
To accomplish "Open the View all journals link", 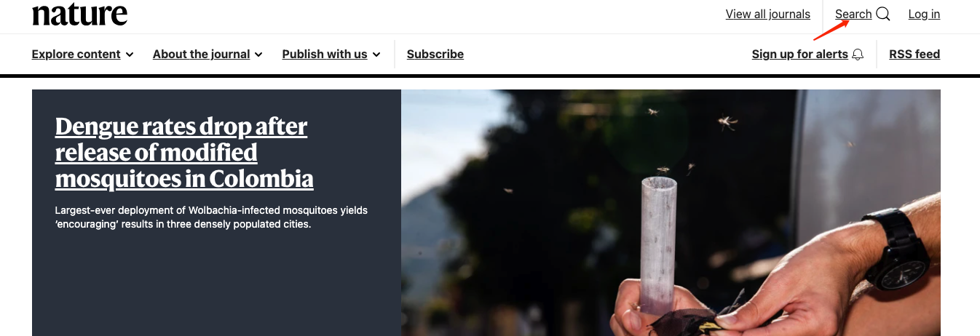I will (768, 14).
